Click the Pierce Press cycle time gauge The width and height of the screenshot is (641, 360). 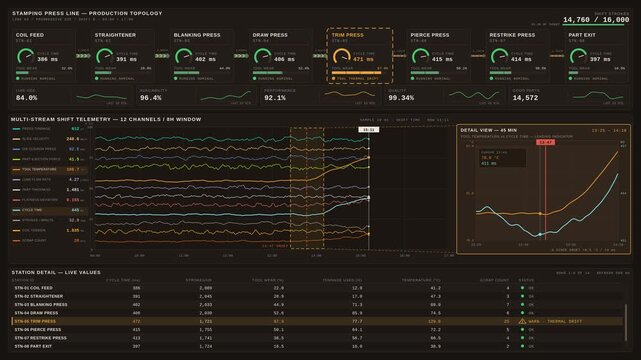coord(420,56)
